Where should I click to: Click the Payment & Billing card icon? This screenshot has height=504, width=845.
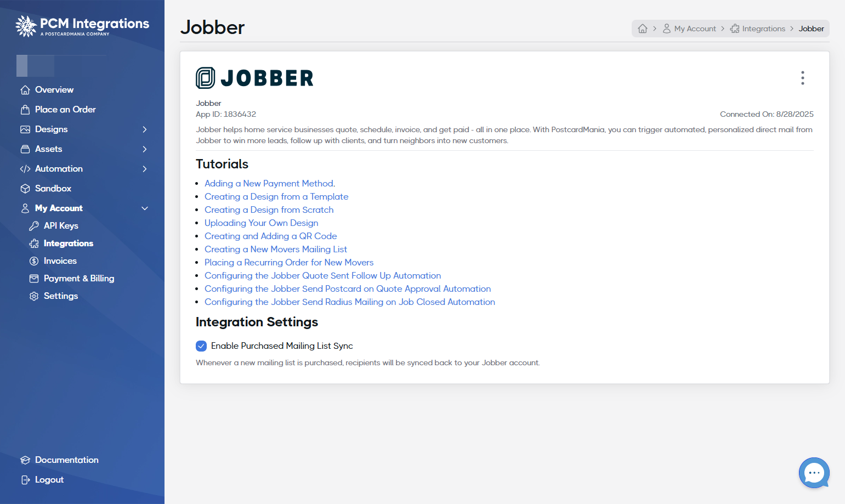(34, 279)
